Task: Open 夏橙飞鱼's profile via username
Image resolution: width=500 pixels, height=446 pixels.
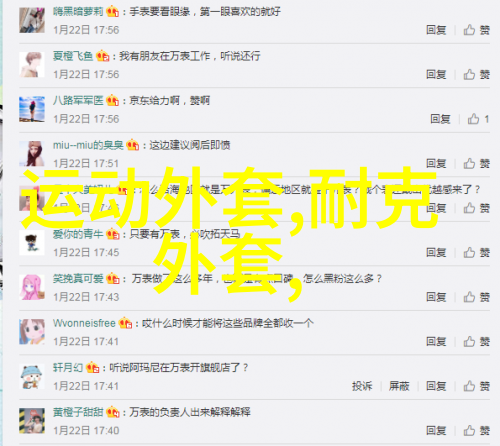Action: (73, 56)
